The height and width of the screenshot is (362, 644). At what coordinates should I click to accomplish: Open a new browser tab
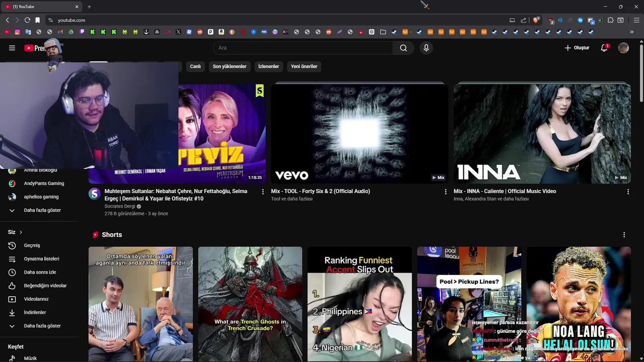(89, 7)
